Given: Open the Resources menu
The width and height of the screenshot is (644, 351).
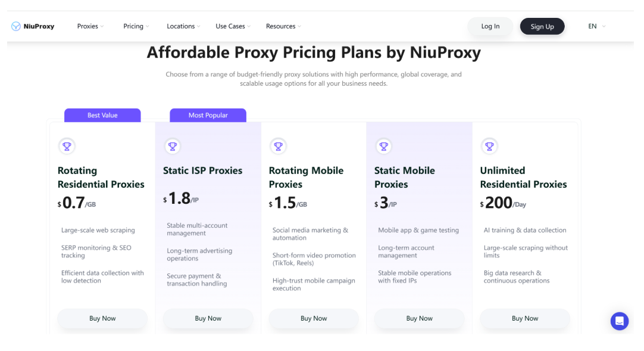Looking at the screenshot, I should (x=283, y=26).
